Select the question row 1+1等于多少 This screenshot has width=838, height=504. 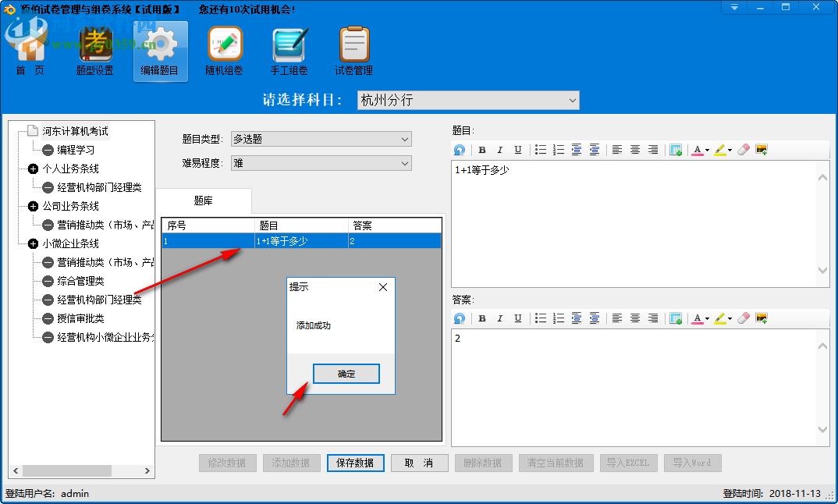tap(289, 241)
